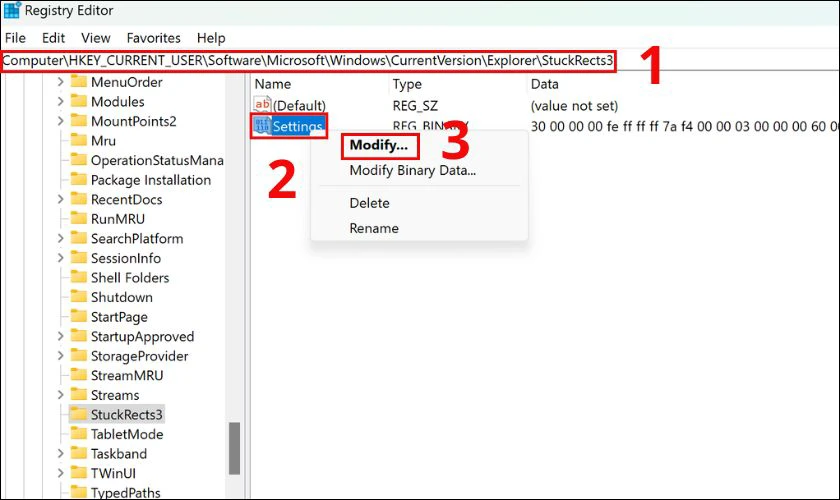Viewport: 840px width, 500px height.
Task: Click the SessionInfo folder icon
Action: point(79,257)
